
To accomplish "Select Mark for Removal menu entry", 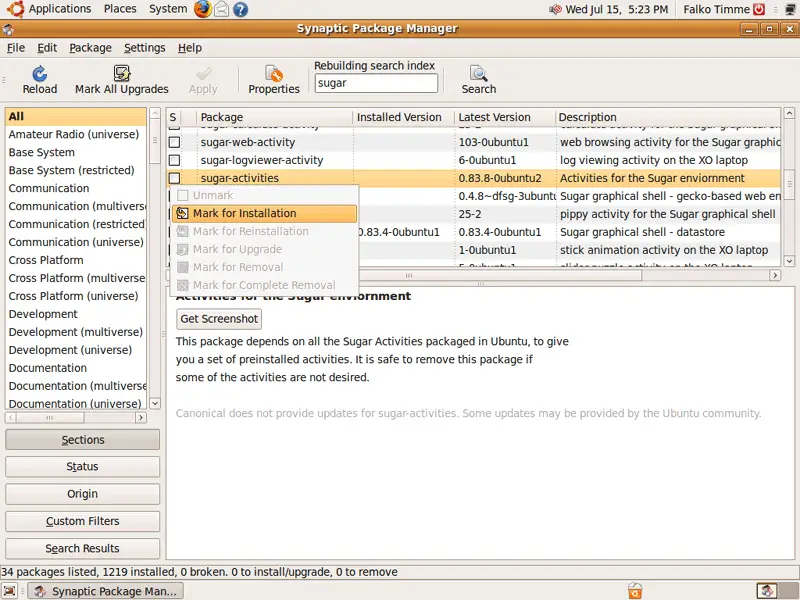I will click(x=264, y=267).
